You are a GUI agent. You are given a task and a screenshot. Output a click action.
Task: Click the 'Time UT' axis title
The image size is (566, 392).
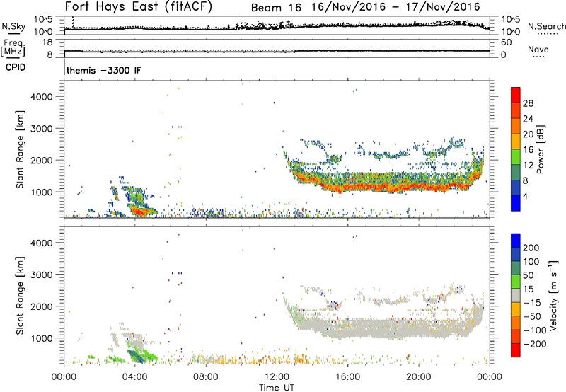click(x=277, y=388)
